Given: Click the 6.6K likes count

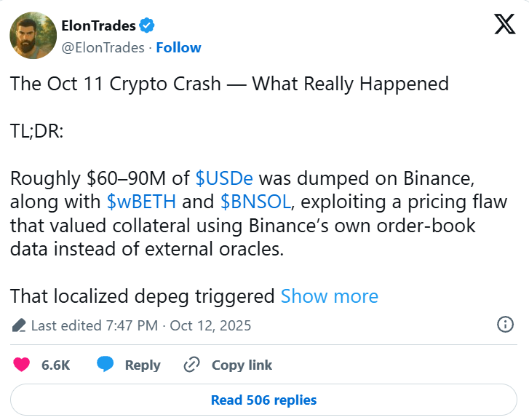Looking at the screenshot, I should (56, 365).
